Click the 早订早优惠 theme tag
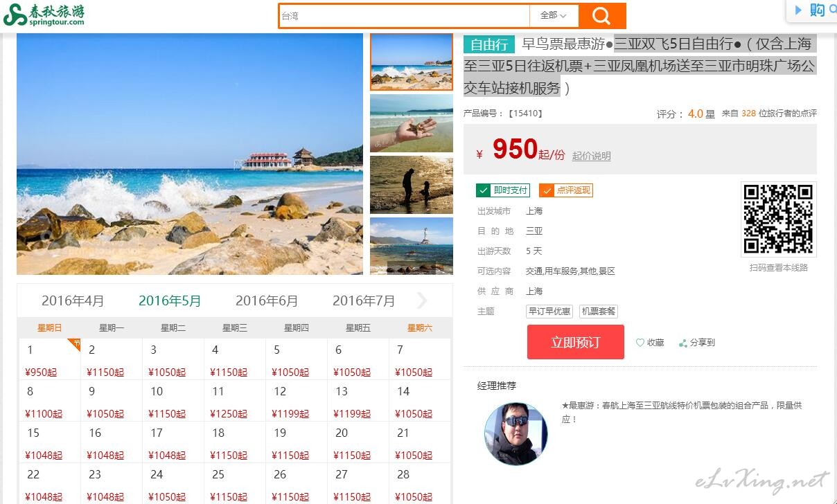This screenshot has height=504, width=837. (549, 312)
